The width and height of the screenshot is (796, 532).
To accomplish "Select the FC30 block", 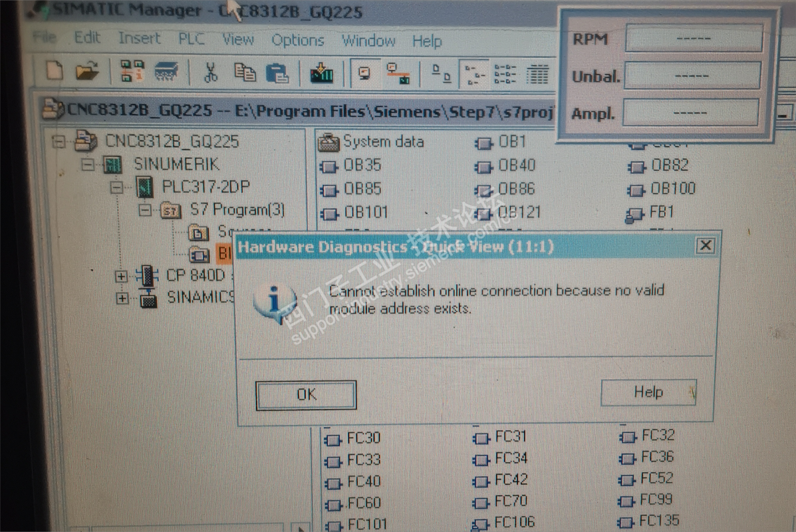I will coord(352,438).
